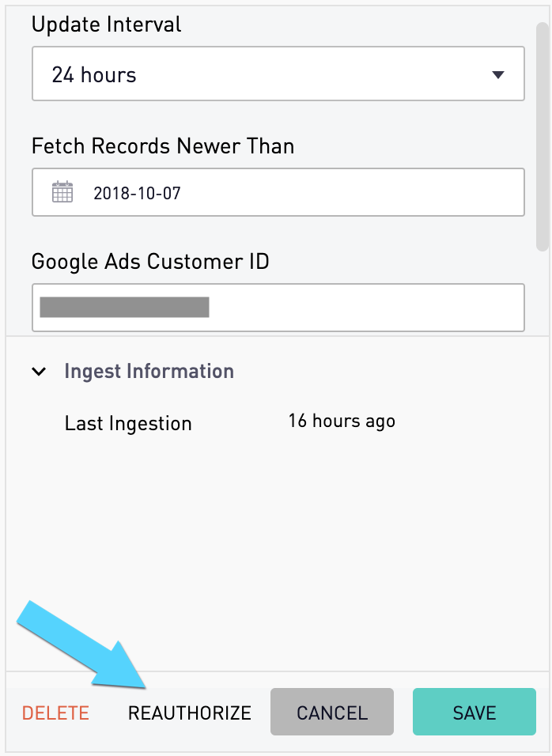Save the integration settings
552x756 pixels.
pyautogui.click(x=474, y=713)
